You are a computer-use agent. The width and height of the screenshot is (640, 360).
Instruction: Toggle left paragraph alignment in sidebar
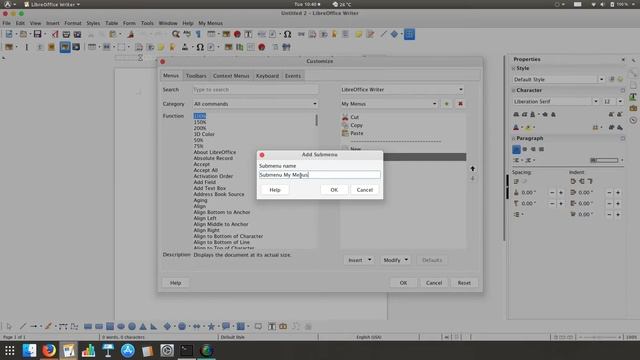(516, 149)
